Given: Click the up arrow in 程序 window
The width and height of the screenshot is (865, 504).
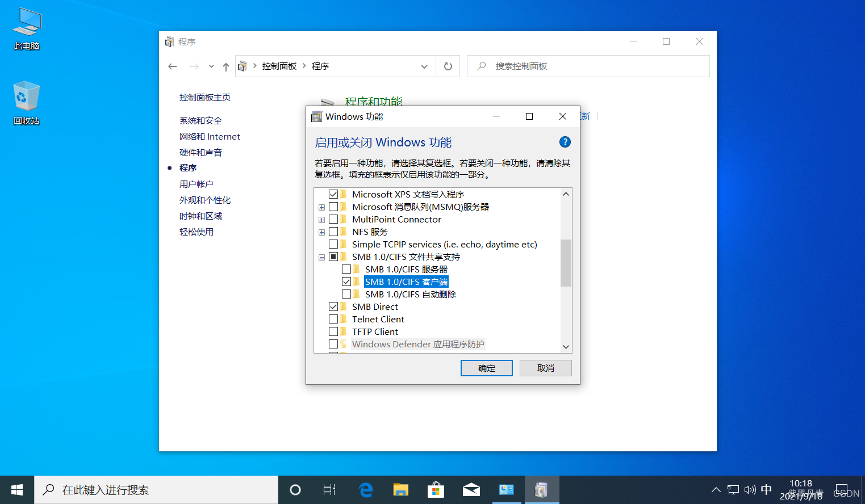Looking at the screenshot, I should click(x=226, y=66).
